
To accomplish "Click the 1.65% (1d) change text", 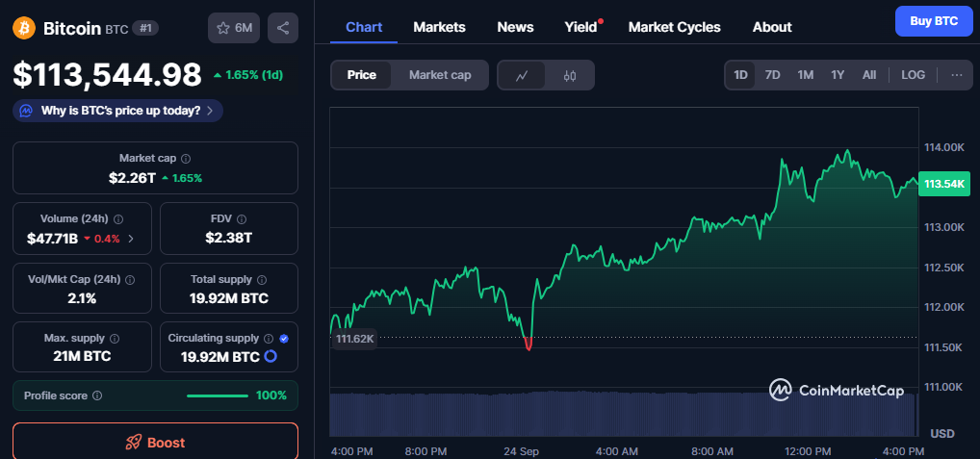I will tap(248, 76).
